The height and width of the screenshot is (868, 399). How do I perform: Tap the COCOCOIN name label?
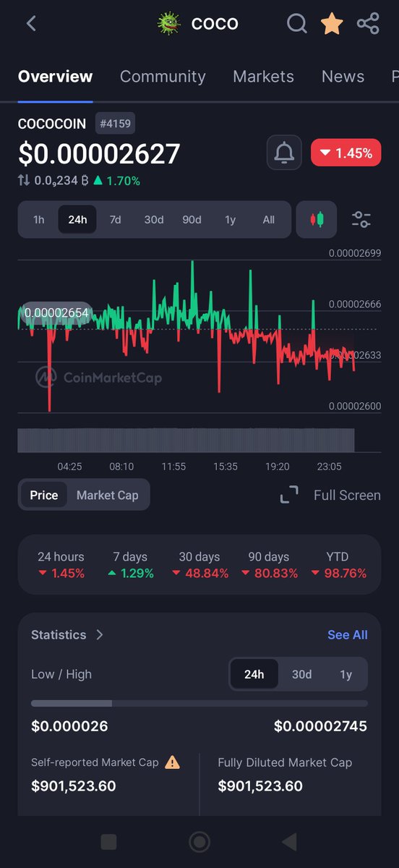tap(52, 124)
